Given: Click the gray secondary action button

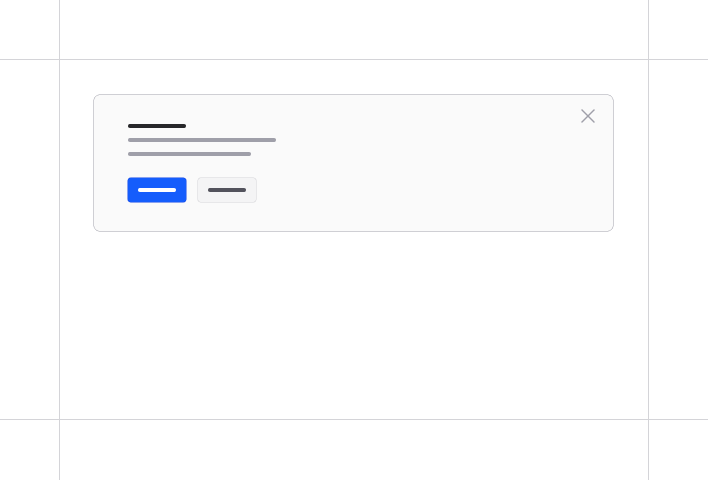Looking at the screenshot, I should 227,190.
